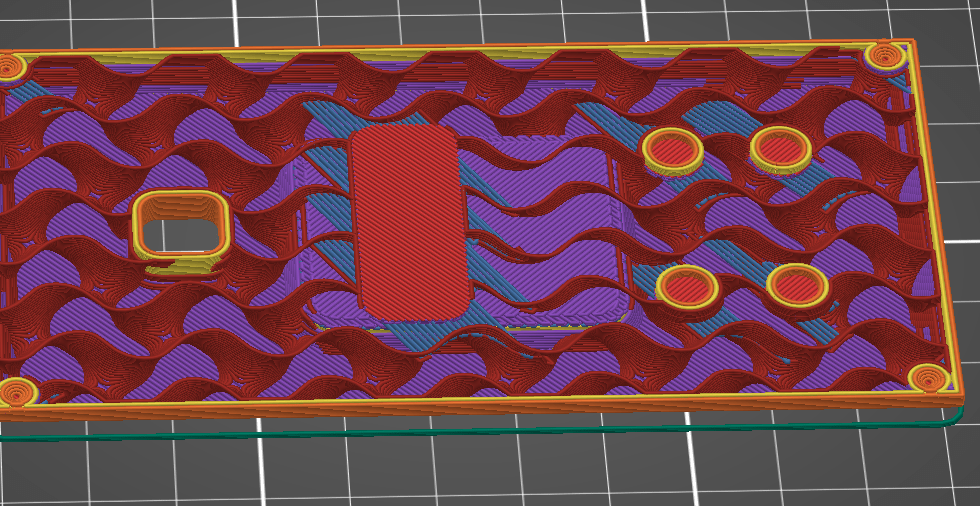This screenshot has width=980, height=506.
Task: Click the upper-left red circular boss
Action: click(x=672, y=151)
